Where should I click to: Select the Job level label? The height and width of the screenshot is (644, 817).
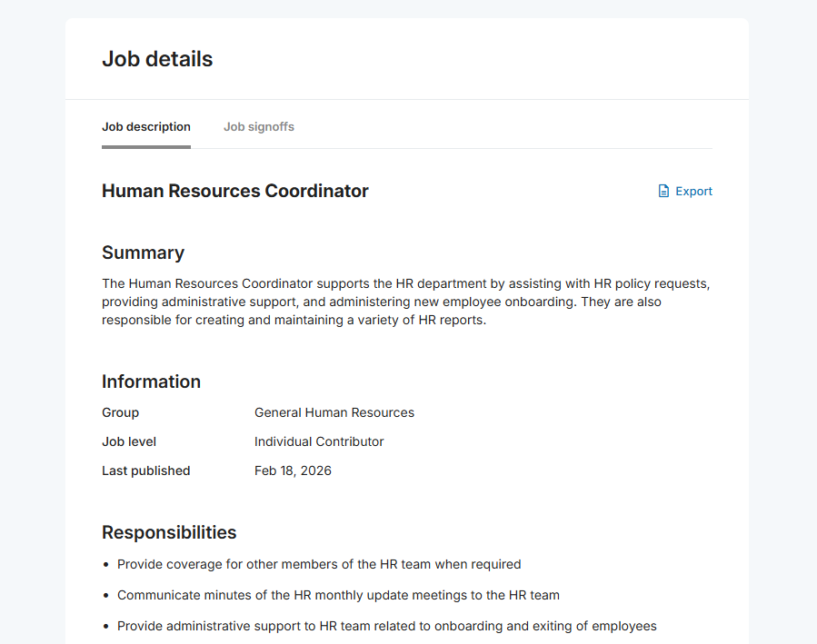(x=128, y=441)
